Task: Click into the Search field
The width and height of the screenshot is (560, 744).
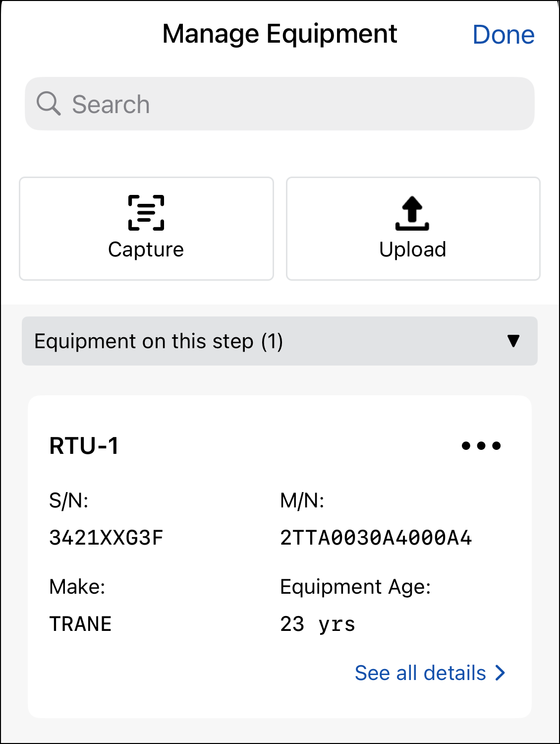Action: coord(280,104)
